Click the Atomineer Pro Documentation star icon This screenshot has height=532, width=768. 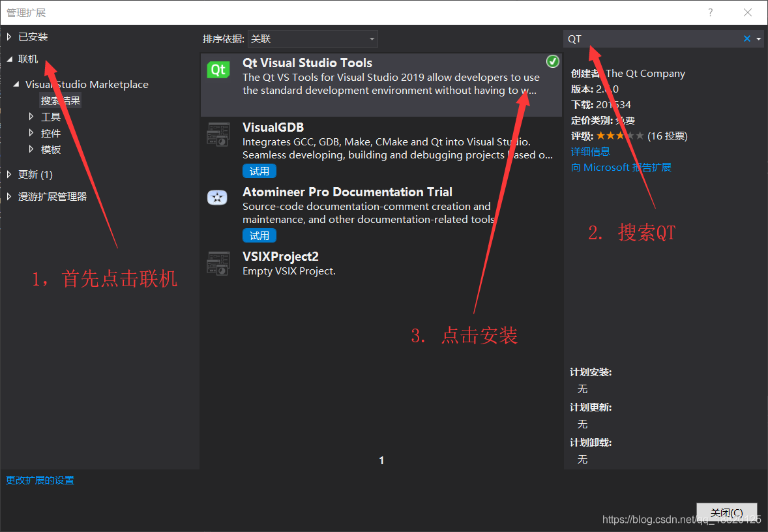218,198
